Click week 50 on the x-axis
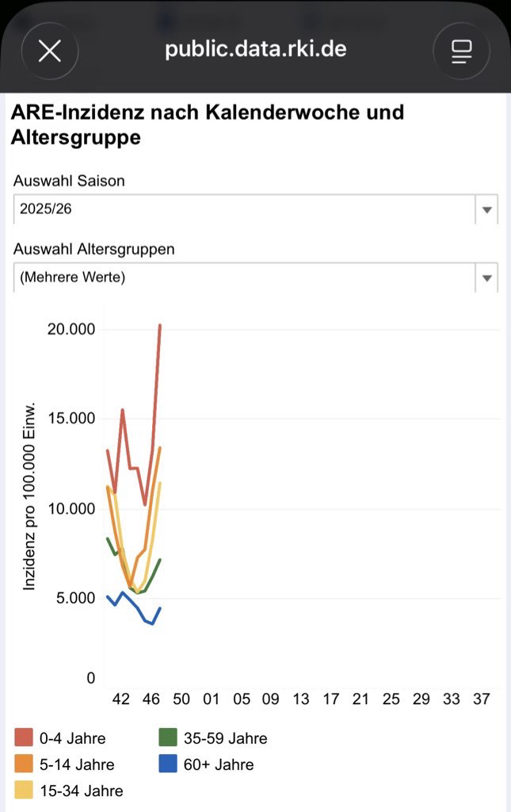This screenshot has height=812, width=511. pyautogui.click(x=181, y=699)
